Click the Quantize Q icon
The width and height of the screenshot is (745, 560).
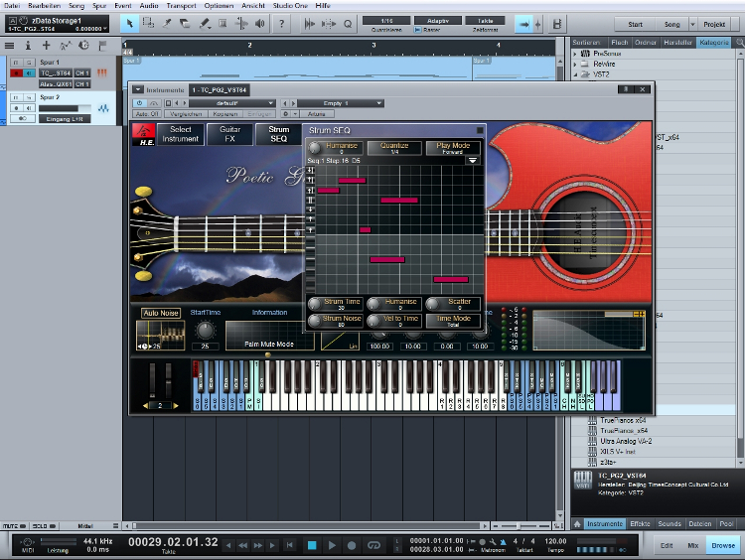pyautogui.click(x=348, y=24)
